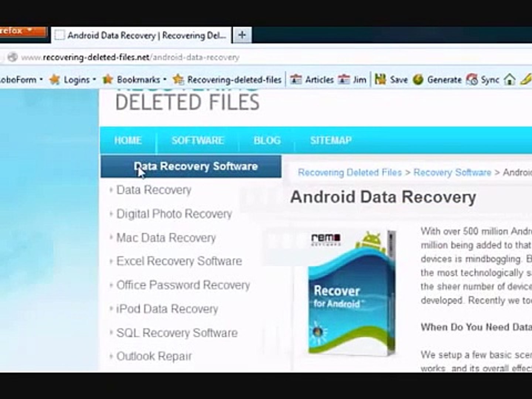
Task: Open the SOFTWARE navigation menu item
Action: (x=198, y=140)
